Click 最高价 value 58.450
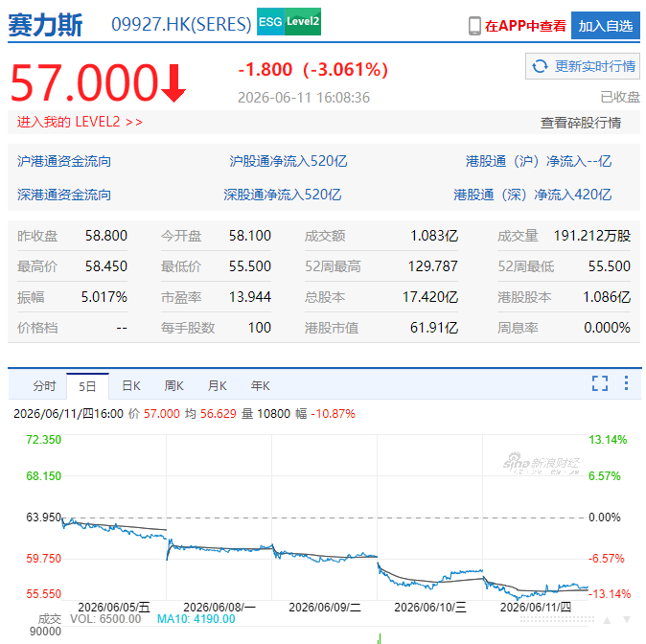 [106, 266]
